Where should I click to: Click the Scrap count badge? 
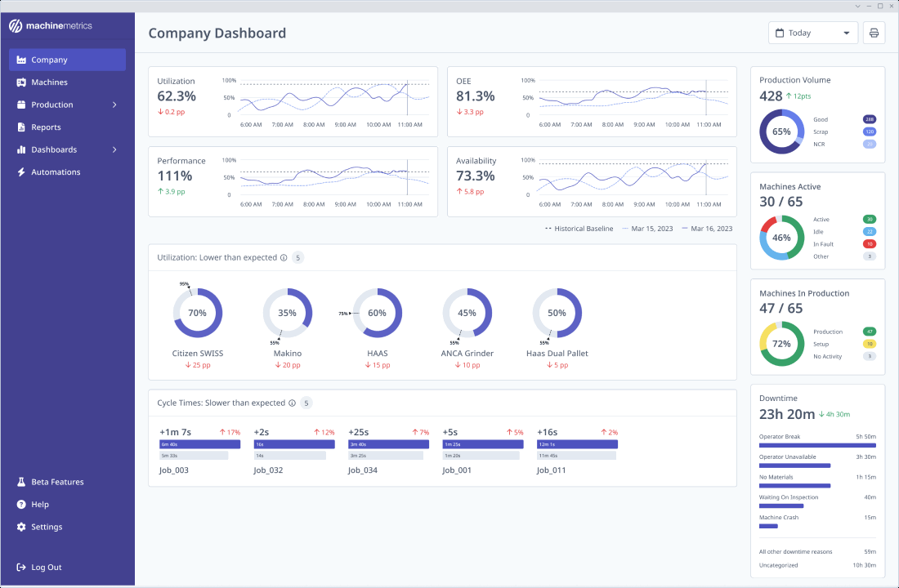point(870,131)
